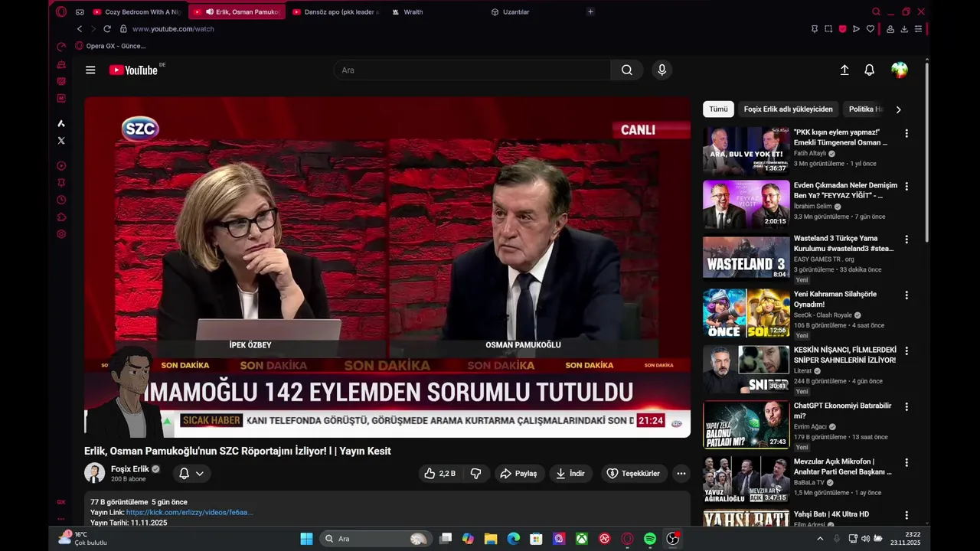Open the Foşix Erlik channel name
This screenshot has width=980, height=551.
pyautogui.click(x=130, y=469)
